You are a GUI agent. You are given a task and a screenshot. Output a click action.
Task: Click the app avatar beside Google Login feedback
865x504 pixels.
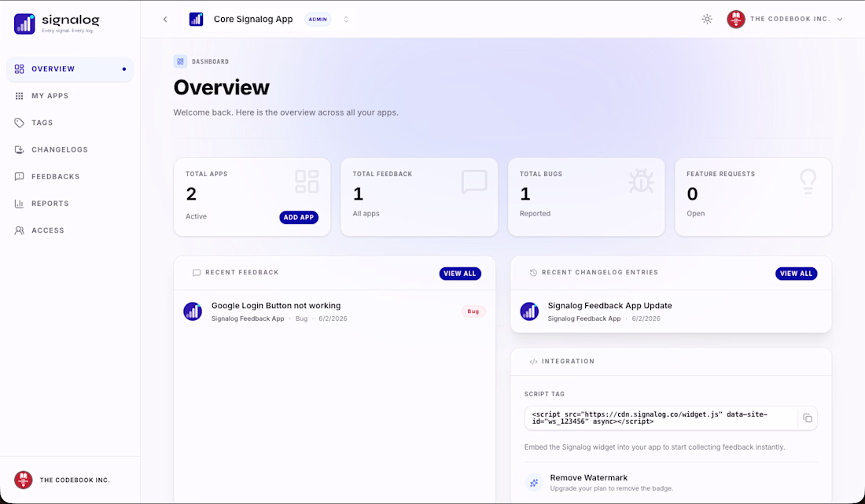point(193,311)
